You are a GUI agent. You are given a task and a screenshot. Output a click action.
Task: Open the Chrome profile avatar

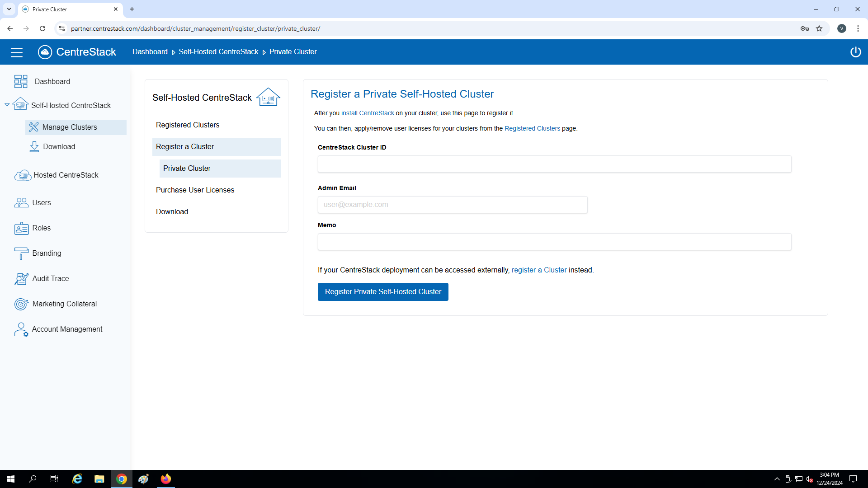(841, 28)
